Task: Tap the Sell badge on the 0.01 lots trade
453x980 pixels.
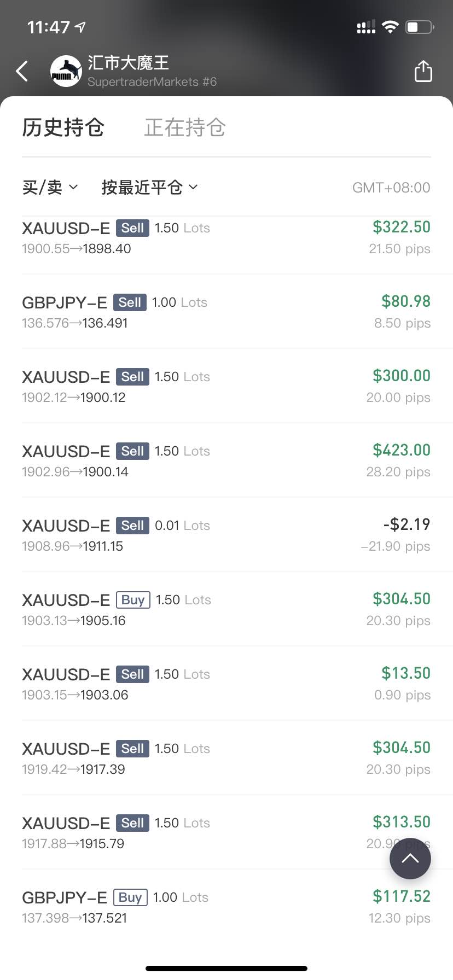Action: (x=132, y=526)
